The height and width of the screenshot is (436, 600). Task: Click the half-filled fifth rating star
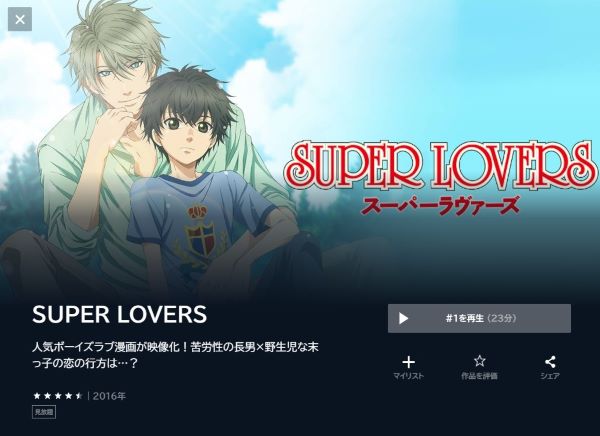point(79,396)
